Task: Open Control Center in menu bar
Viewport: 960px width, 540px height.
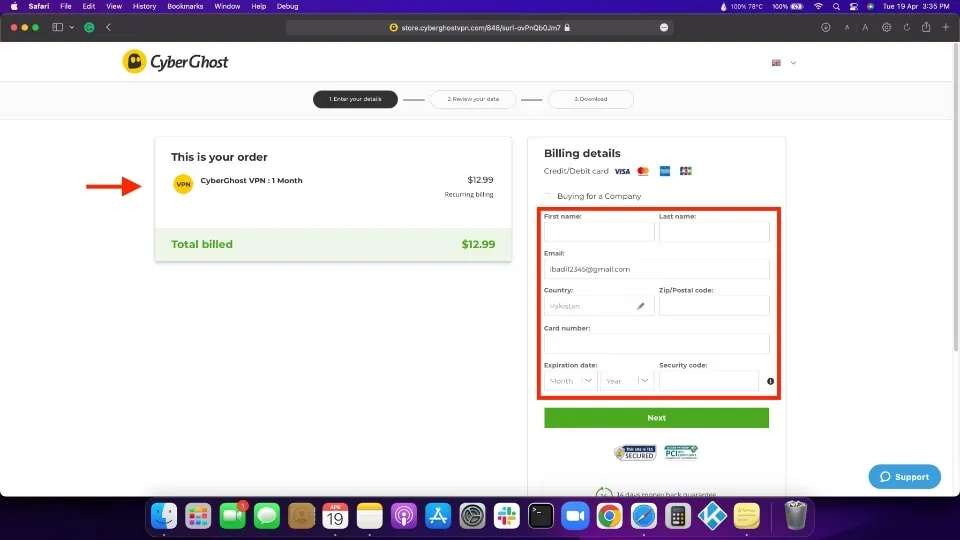Action: coord(853,6)
